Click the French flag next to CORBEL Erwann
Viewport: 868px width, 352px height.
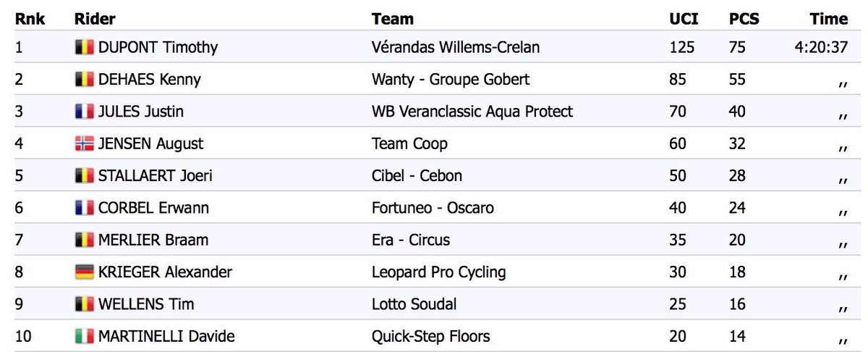click(85, 208)
